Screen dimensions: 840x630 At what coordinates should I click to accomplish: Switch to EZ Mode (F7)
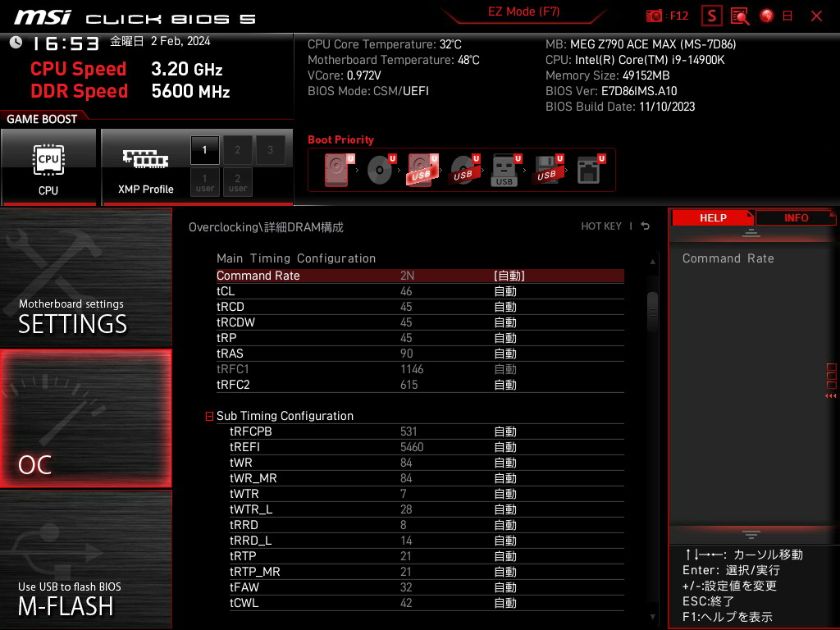[523, 11]
